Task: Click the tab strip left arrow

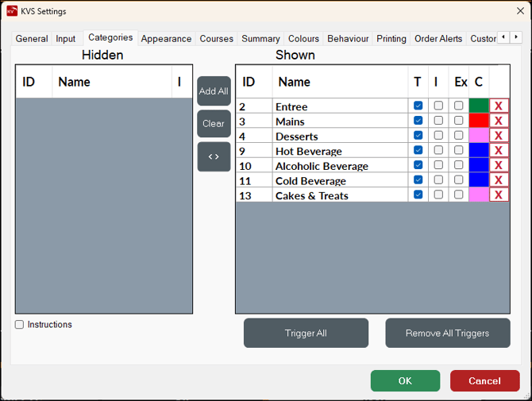Action: click(503, 37)
